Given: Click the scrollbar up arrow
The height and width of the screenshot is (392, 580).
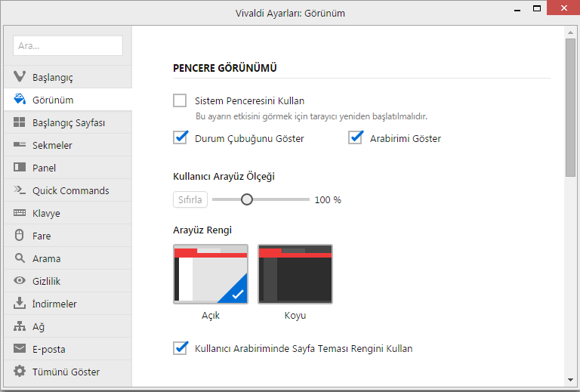Looking at the screenshot, I should coord(570,32).
